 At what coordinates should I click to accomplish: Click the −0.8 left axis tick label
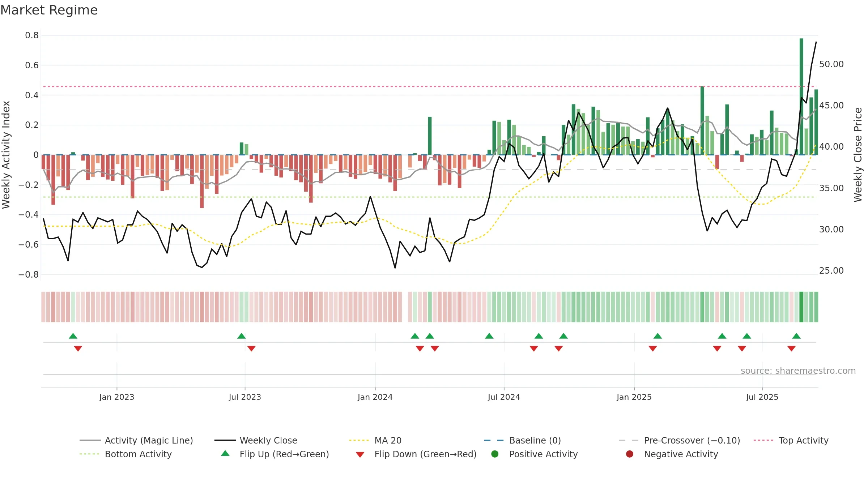point(29,275)
